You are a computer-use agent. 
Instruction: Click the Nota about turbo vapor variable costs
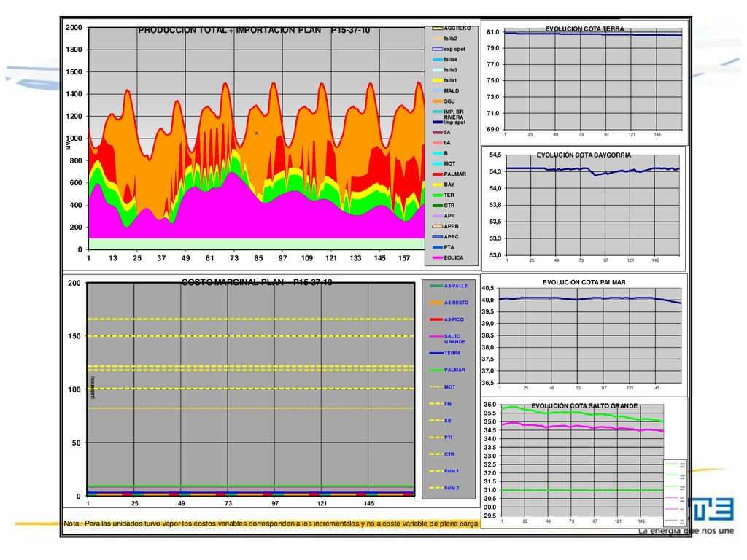click(x=271, y=524)
